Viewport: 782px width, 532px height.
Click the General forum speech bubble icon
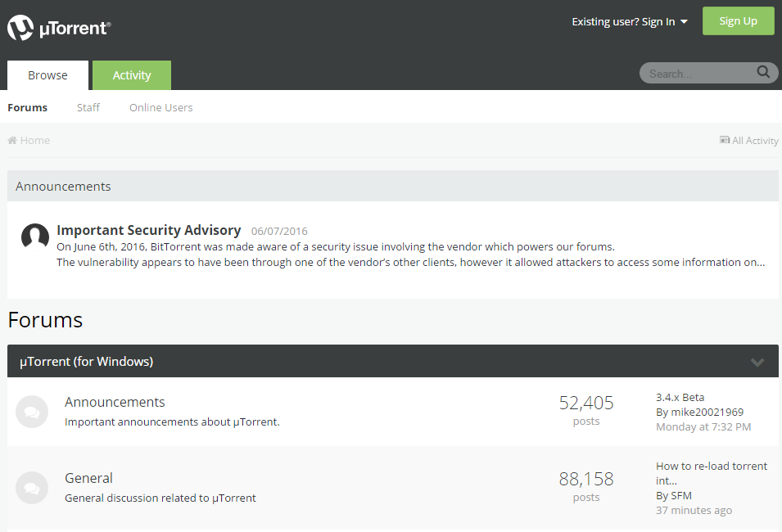(32, 488)
